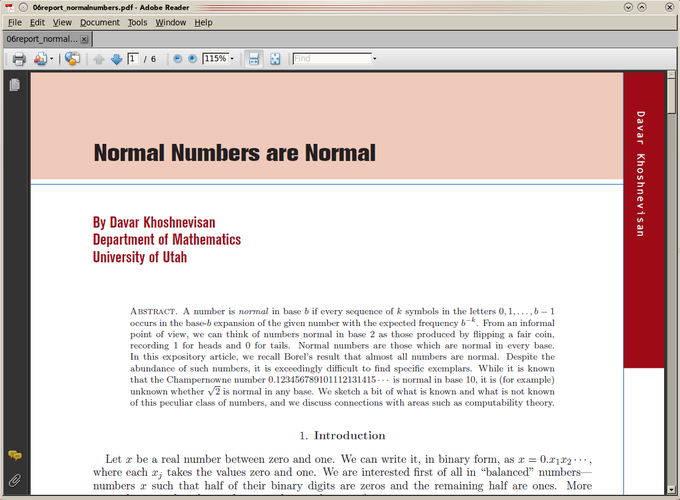Click the Find search box
680x500 pixels.
[332, 59]
